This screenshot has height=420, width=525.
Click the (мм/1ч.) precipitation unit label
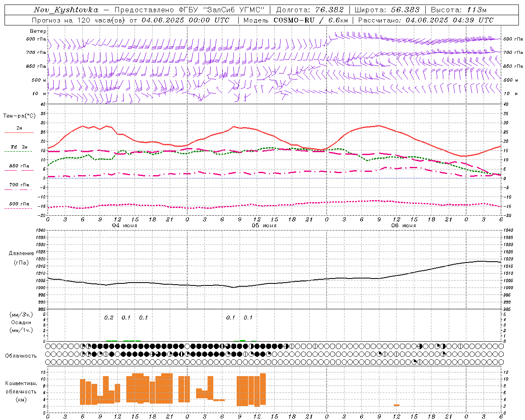(x=21, y=330)
